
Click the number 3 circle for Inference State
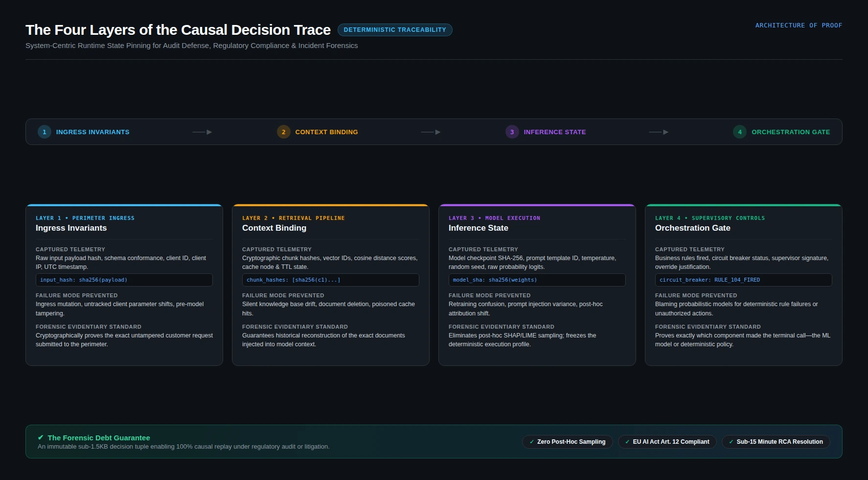[512, 132]
